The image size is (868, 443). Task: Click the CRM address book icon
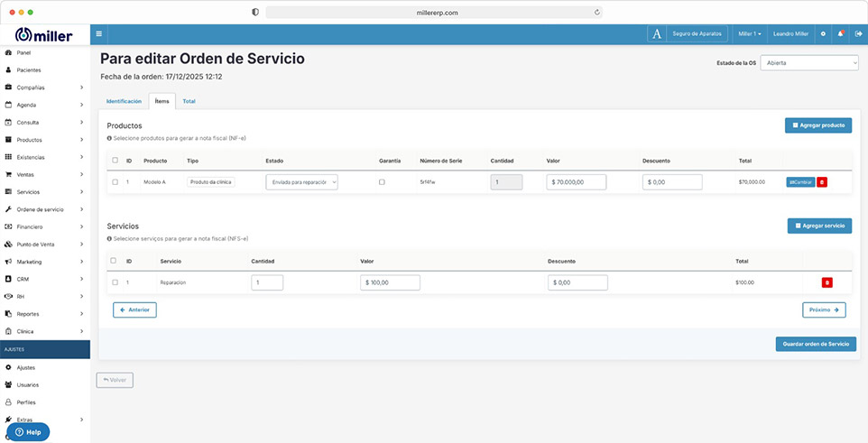(x=8, y=279)
